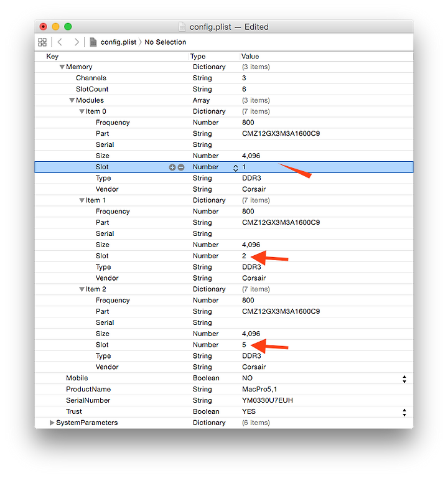Click the Item 0 Size value 4,096

click(251, 156)
